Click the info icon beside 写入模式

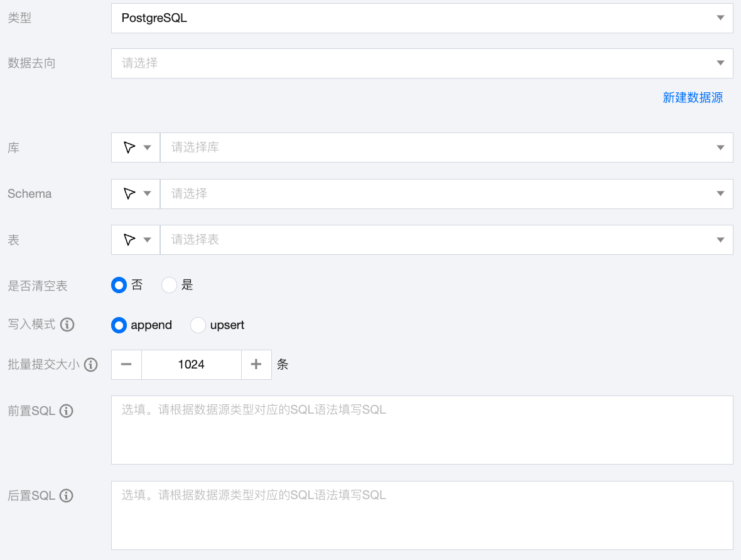[x=67, y=325]
